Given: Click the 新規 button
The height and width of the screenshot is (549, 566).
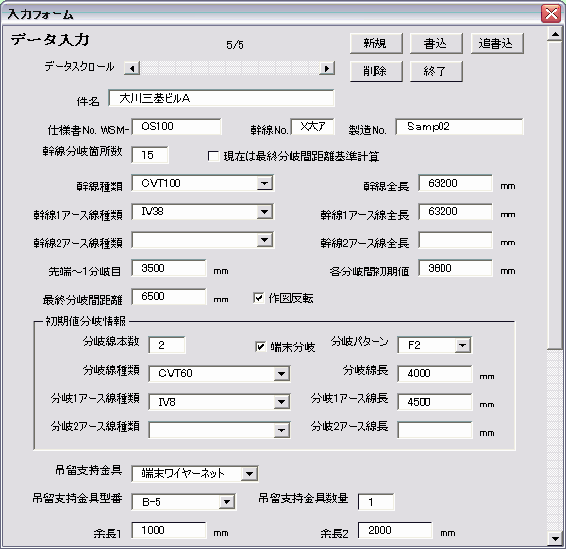Looking at the screenshot, I should (x=376, y=44).
